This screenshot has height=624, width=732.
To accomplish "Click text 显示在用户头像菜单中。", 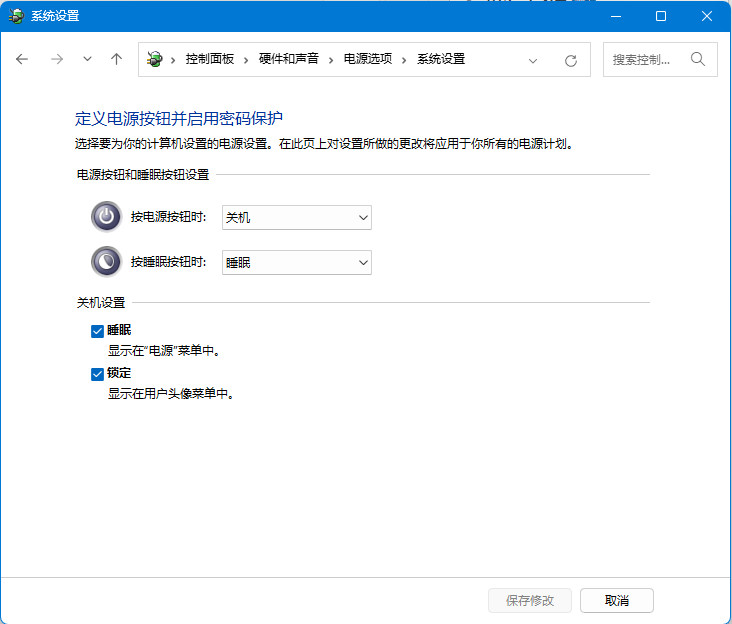I will click(x=171, y=393).
